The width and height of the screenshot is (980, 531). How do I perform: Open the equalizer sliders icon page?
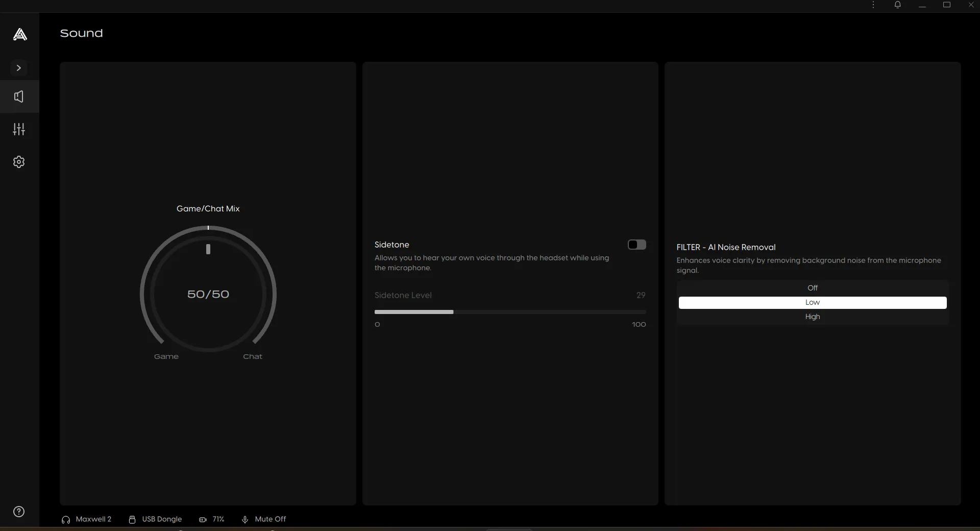tap(19, 129)
